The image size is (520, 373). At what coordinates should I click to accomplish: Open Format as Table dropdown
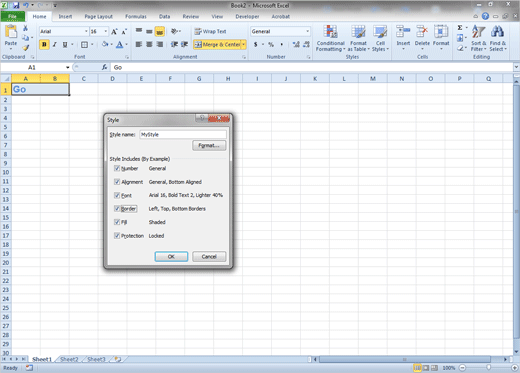click(x=358, y=38)
